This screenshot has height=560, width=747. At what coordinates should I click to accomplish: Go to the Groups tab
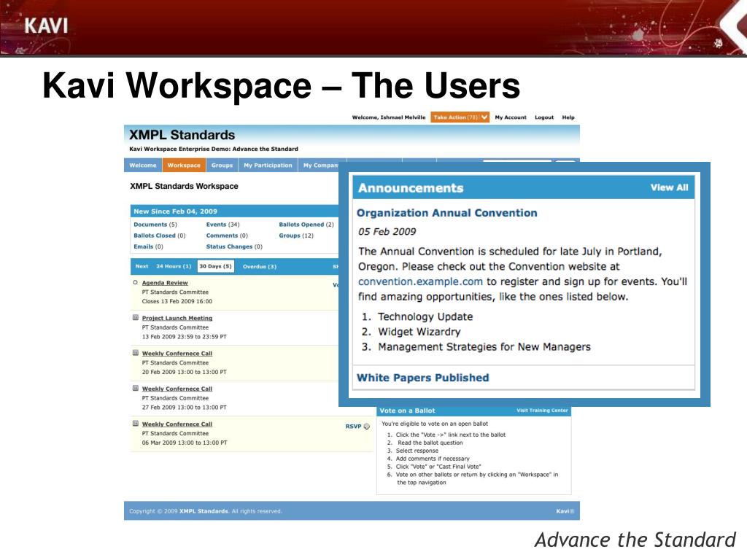tap(222, 166)
